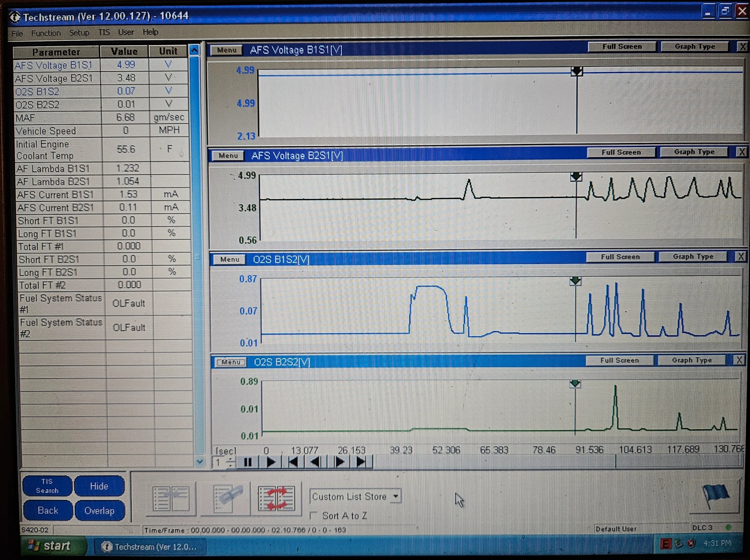Click the time marker on AFS Voltage B1S1 graph
Screen dimensions: 750x560
(x=576, y=71)
